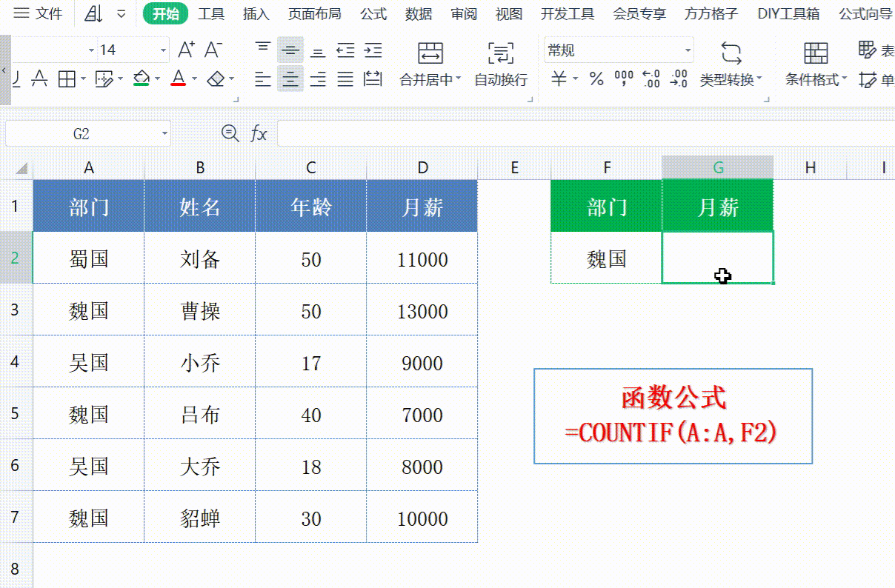
Task: Open the 会员专享 tab
Action: tap(639, 13)
